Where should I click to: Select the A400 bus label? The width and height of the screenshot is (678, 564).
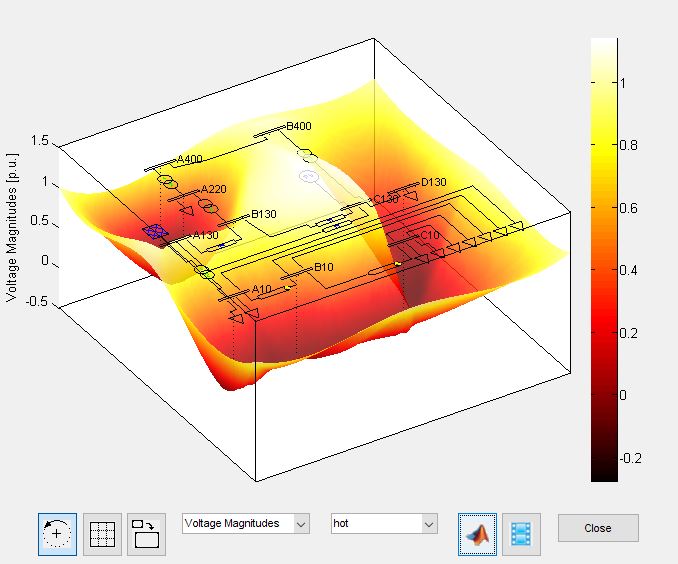click(x=189, y=160)
